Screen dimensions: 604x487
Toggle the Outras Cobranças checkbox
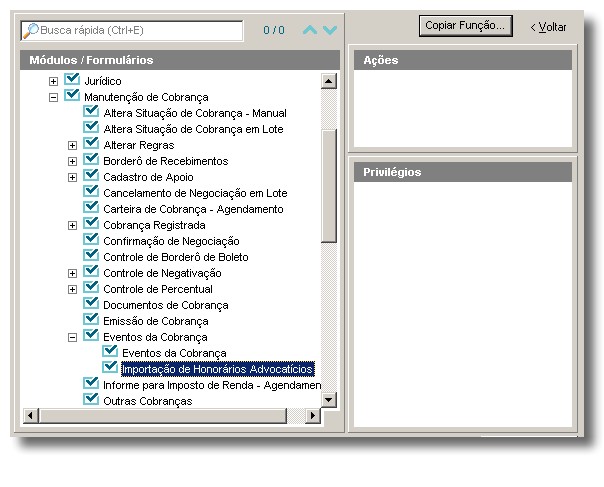pos(91,399)
